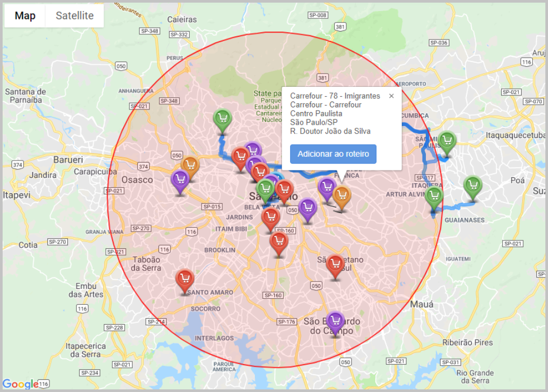
Task: Click the Cotia city label
Action: tap(28, 245)
